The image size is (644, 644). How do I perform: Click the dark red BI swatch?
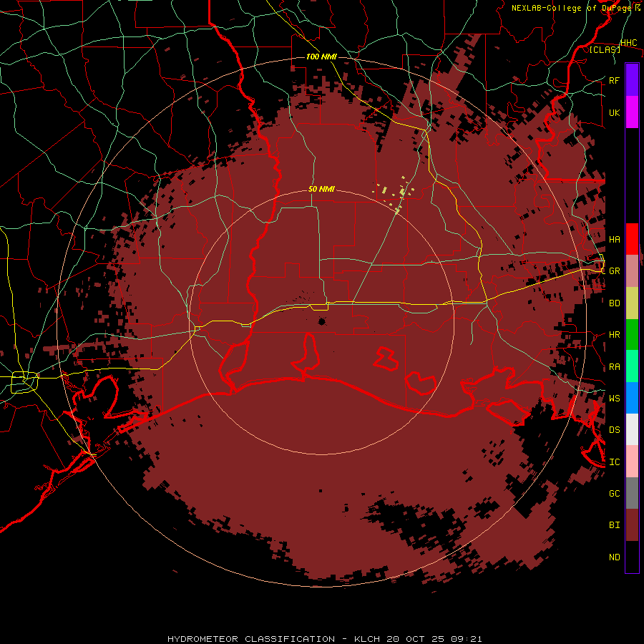(632, 525)
